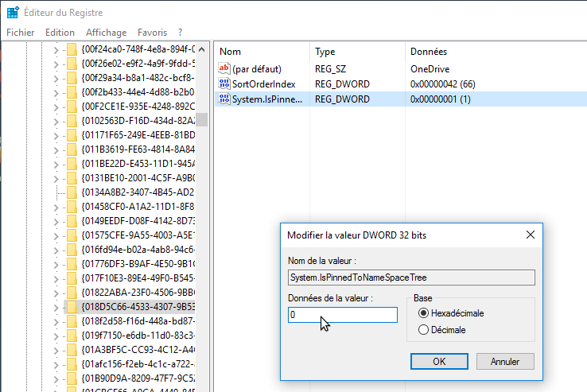The height and width of the screenshot is (392, 587).
Task: Click folder icon of {0149EEDF-D08F-4142-8D73
Action: tap(72, 221)
